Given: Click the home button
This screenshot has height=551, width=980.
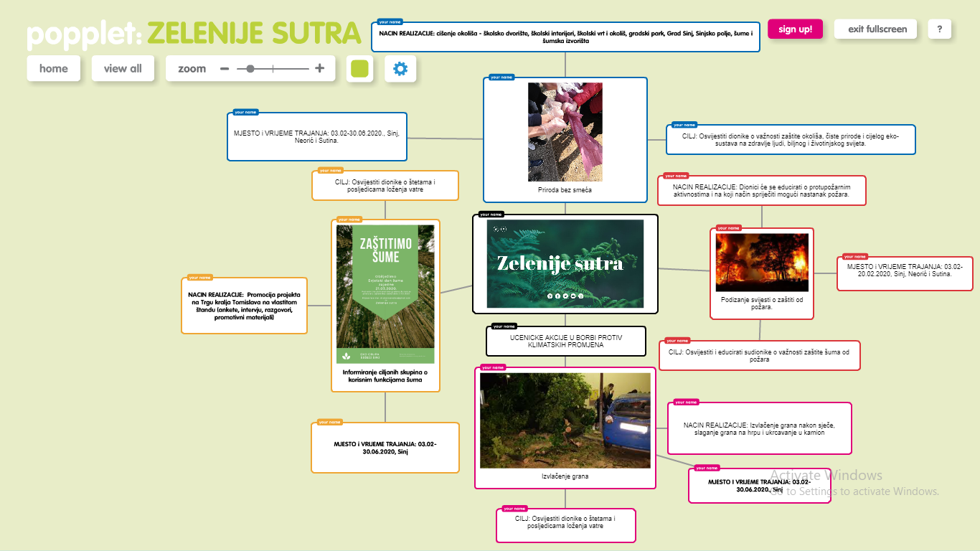Looking at the screenshot, I should point(54,69).
